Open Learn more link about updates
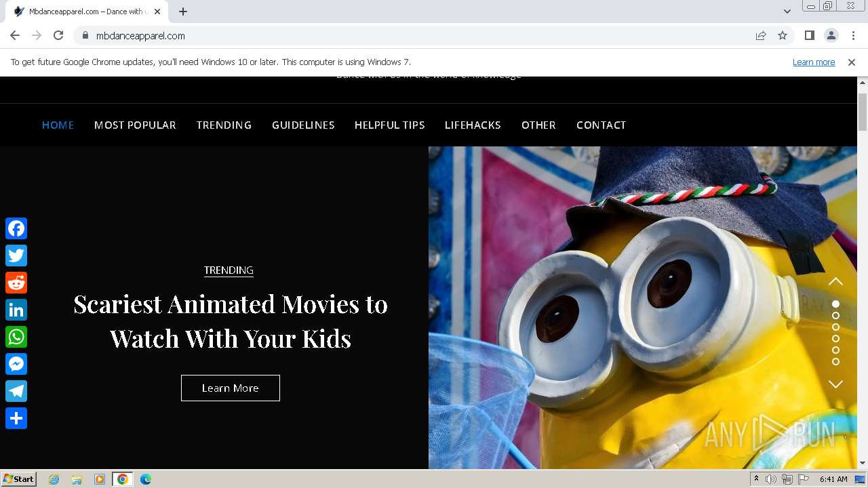This screenshot has height=488, width=868. 814,62
